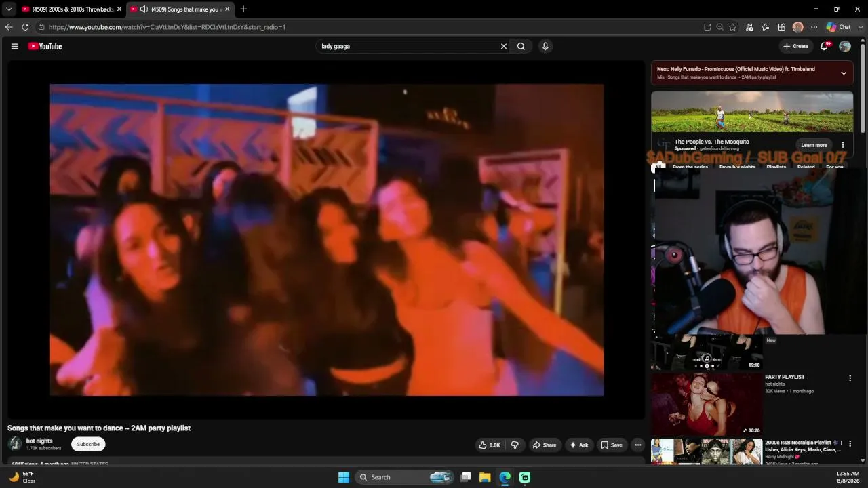Select the From hot nights filter chip

pyautogui.click(x=737, y=167)
